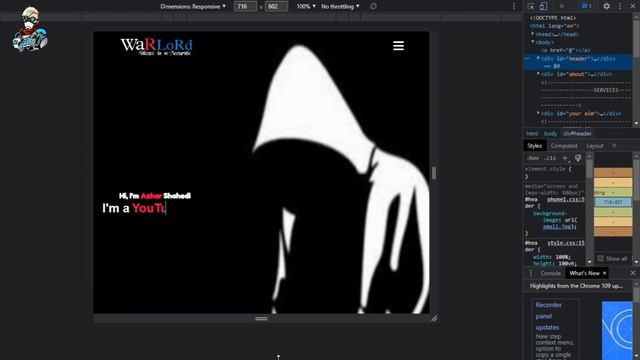Click the Elements tree scrollbar down arrow

coord(636,123)
